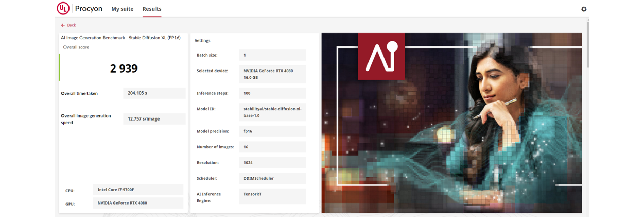Click the Overall time taken label
Screen dimensions: 644x217
[79, 93]
